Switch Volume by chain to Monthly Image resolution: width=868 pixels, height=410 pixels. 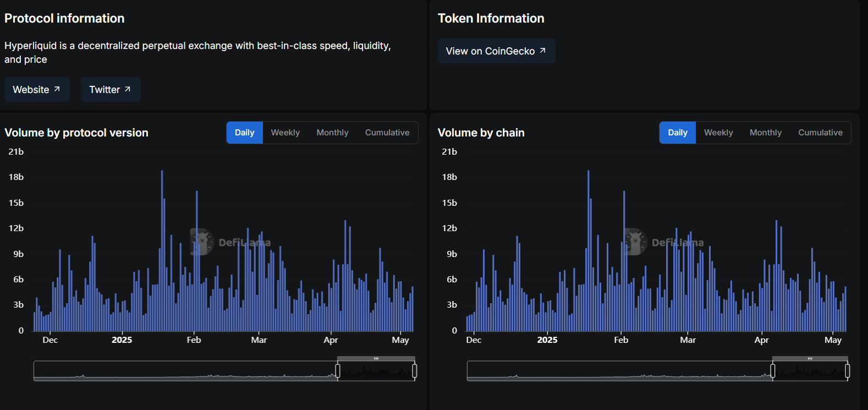click(x=765, y=133)
